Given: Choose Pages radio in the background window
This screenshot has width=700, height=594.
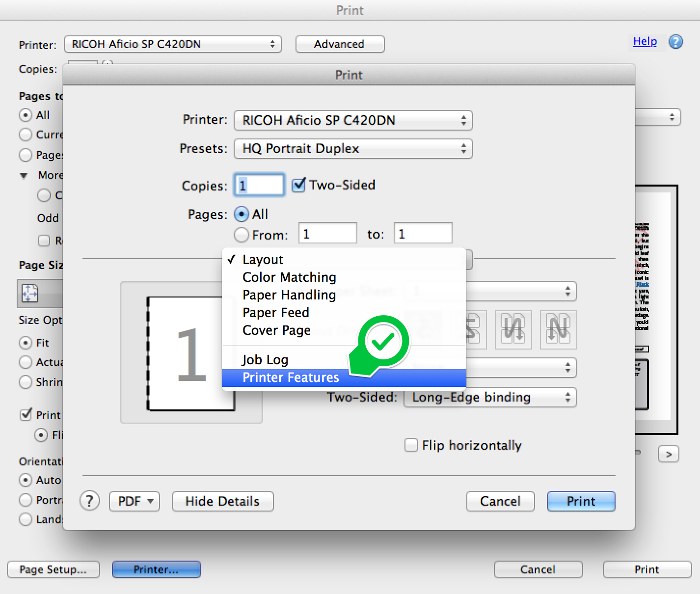Looking at the screenshot, I should [26, 155].
